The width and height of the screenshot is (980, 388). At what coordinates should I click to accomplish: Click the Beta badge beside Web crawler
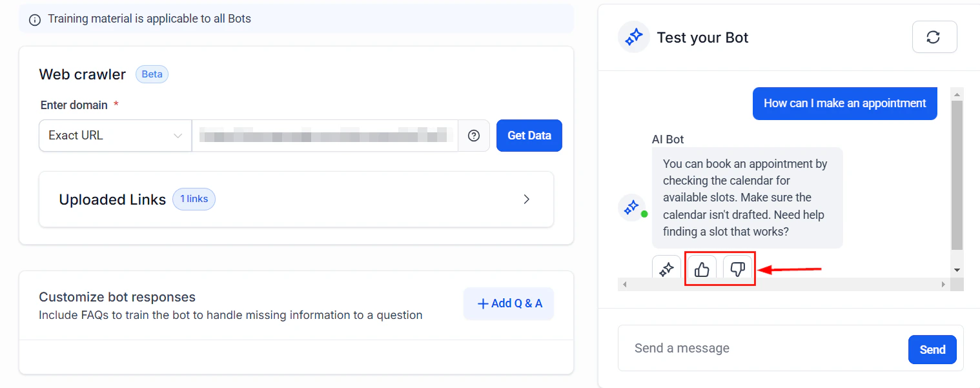(x=152, y=74)
